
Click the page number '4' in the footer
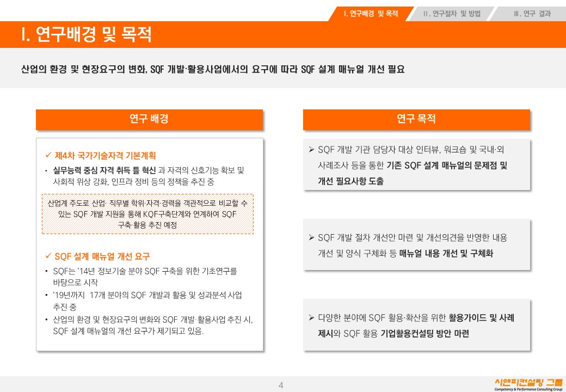(281, 385)
